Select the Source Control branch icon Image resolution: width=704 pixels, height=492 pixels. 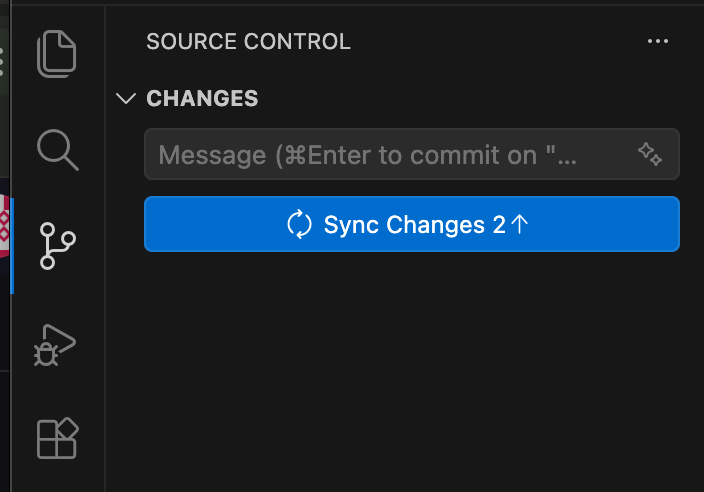pyautogui.click(x=57, y=246)
